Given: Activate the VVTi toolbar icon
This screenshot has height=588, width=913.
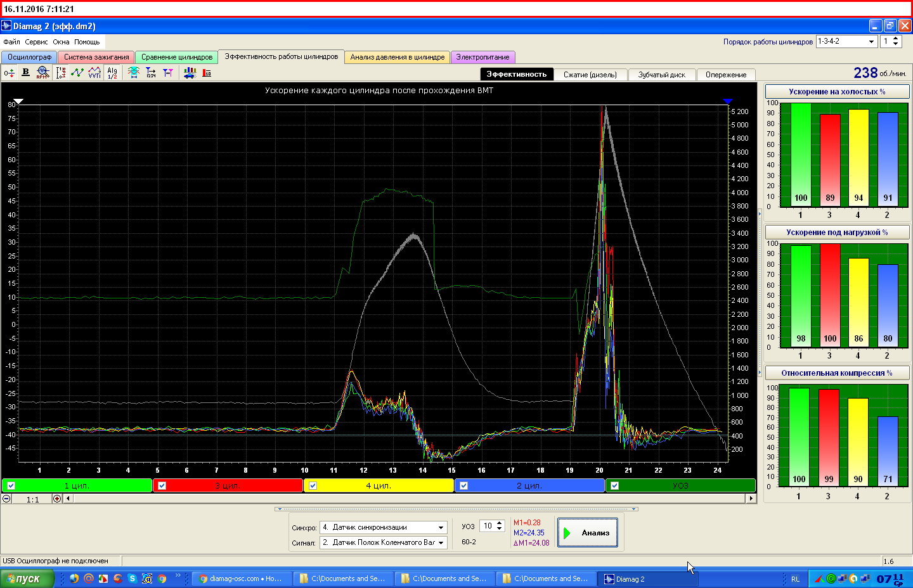Looking at the screenshot, I should pos(94,73).
